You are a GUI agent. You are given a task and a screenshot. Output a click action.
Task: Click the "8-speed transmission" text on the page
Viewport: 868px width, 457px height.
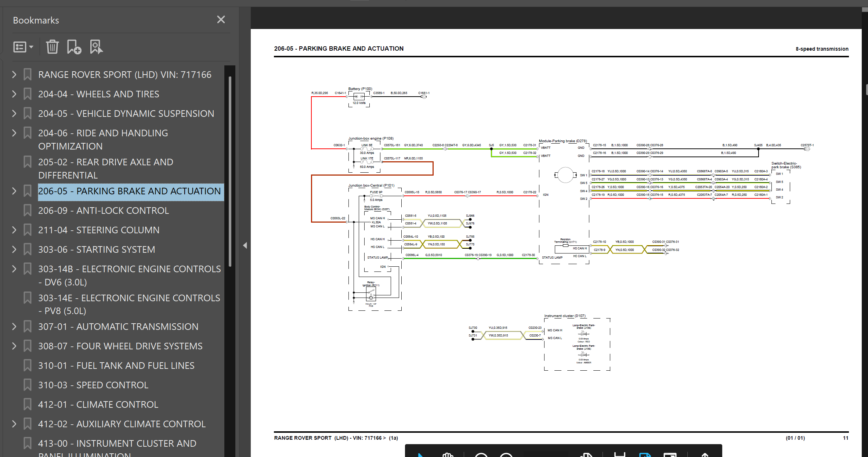click(x=822, y=49)
